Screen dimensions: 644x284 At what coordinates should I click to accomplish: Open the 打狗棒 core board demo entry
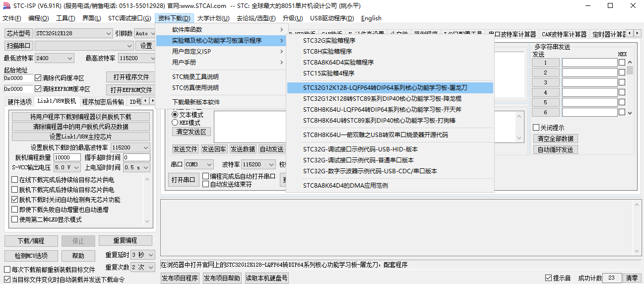pyautogui.click(x=390, y=121)
